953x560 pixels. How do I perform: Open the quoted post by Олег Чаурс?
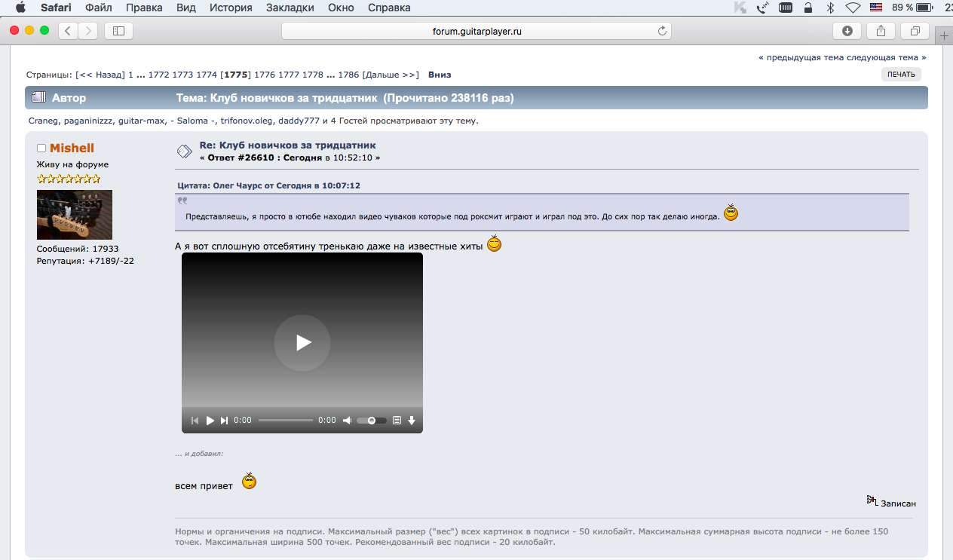click(268, 185)
